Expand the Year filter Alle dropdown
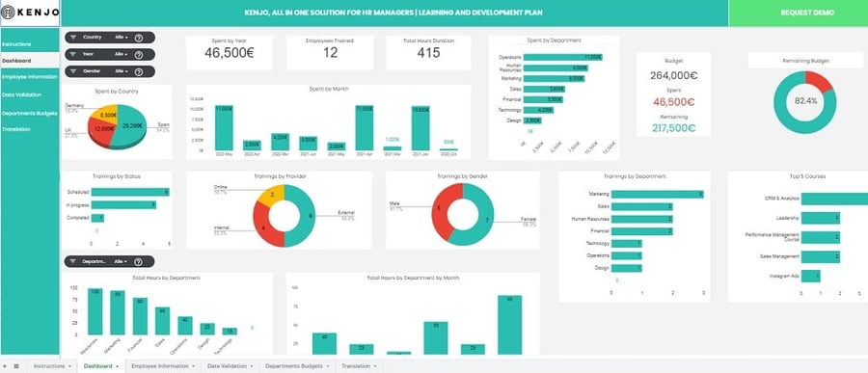Screen dimensions: 868x373 [122, 54]
